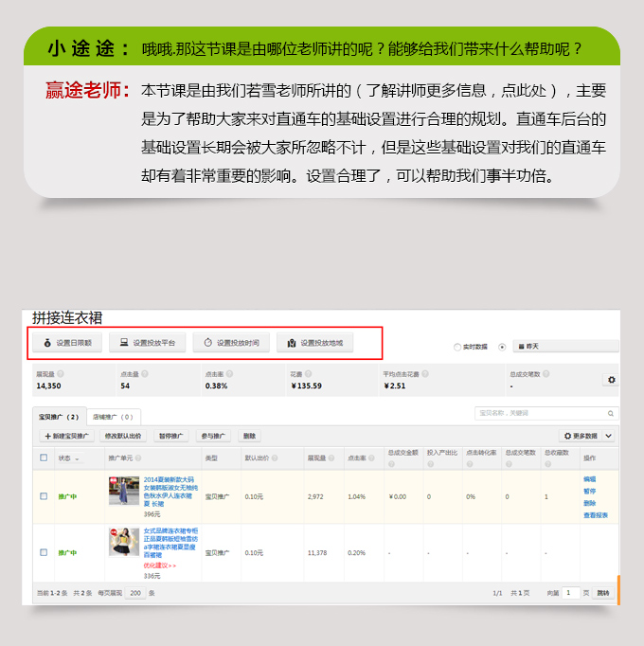Click 编辑 link in first row
This screenshot has width=644, height=646.
(590, 479)
